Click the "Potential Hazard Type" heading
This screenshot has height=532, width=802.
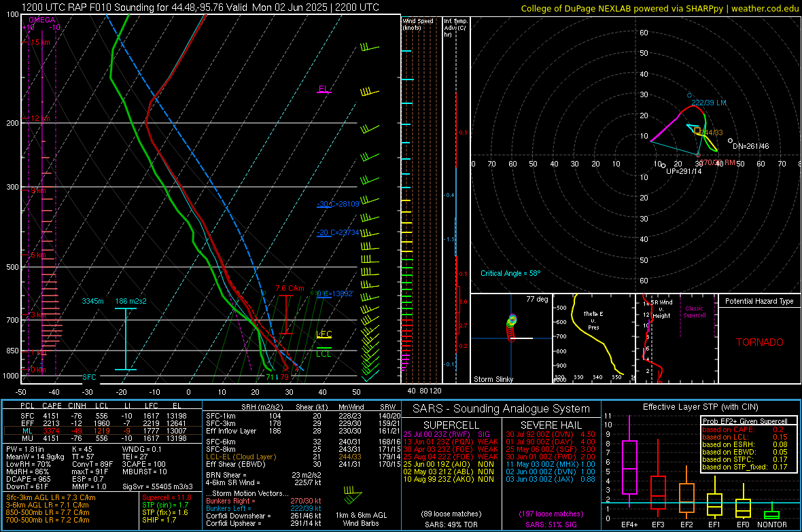point(760,301)
